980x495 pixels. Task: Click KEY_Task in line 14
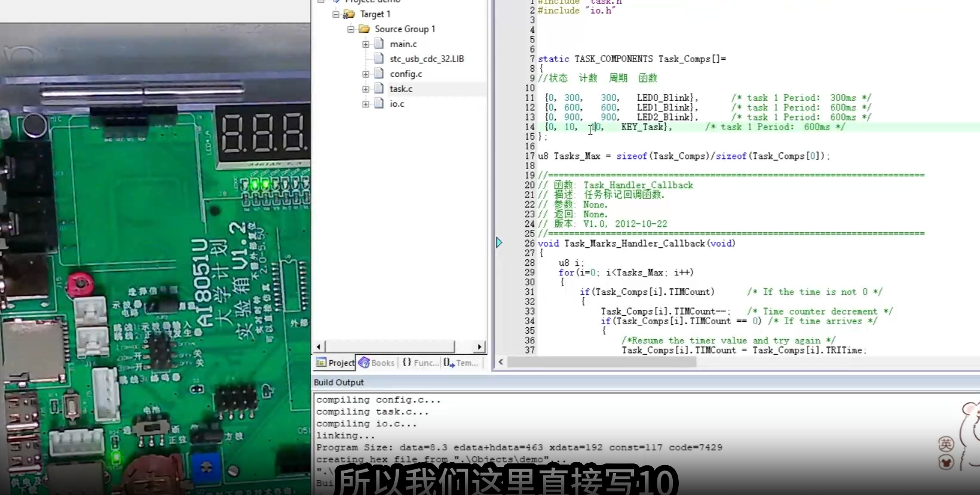coord(642,127)
